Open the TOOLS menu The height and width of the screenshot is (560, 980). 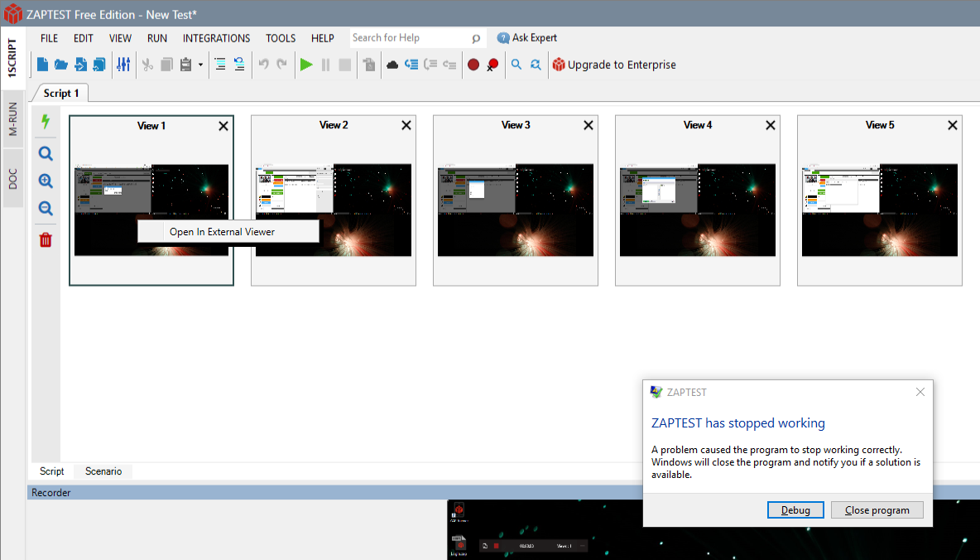tap(281, 38)
